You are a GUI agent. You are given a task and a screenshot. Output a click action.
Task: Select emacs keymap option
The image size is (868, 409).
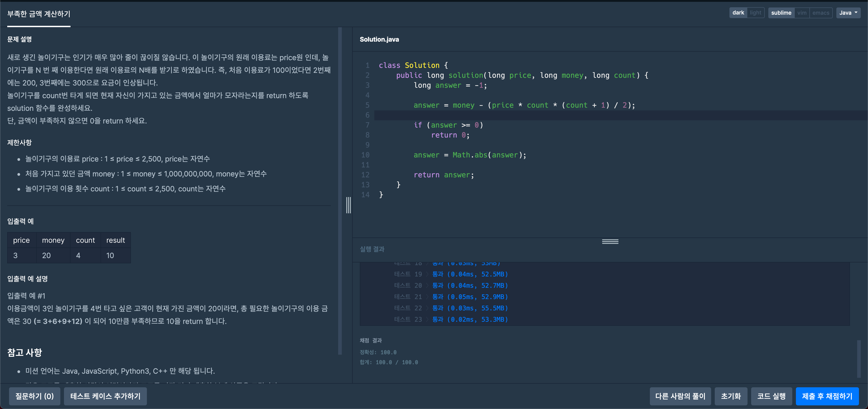coord(821,13)
